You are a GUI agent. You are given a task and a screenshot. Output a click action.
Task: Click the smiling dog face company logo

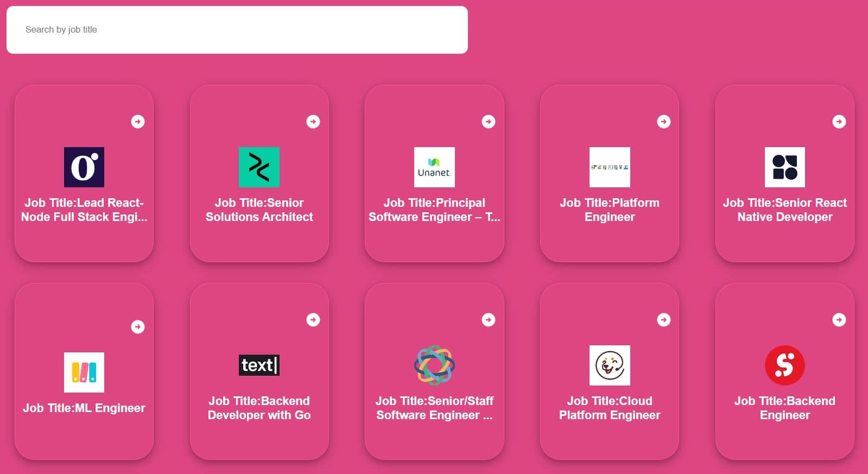(x=610, y=365)
